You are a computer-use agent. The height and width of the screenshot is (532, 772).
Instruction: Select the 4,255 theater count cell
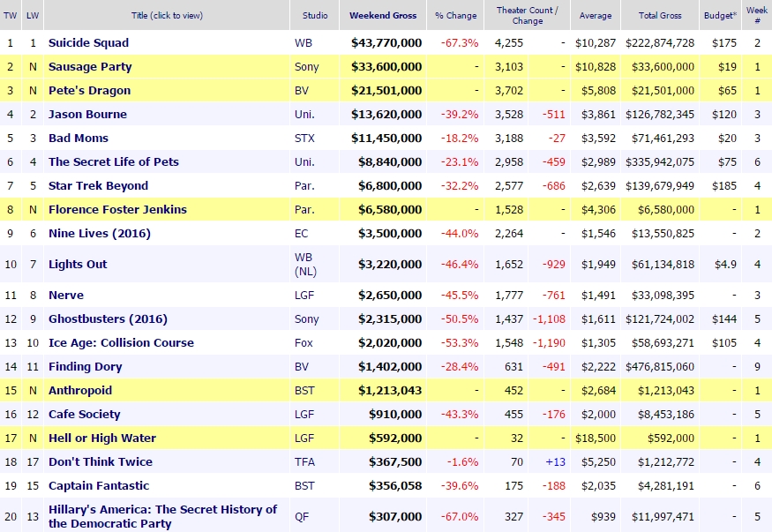tap(508, 43)
